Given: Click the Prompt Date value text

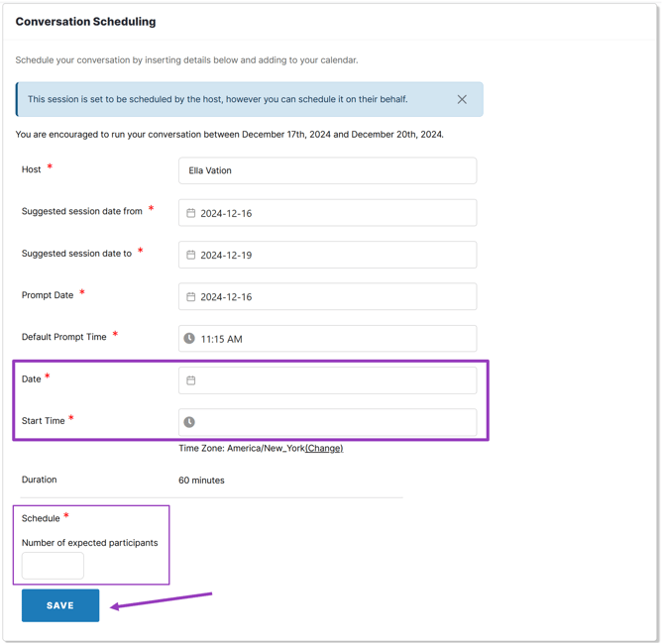Looking at the screenshot, I should (x=226, y=297).
